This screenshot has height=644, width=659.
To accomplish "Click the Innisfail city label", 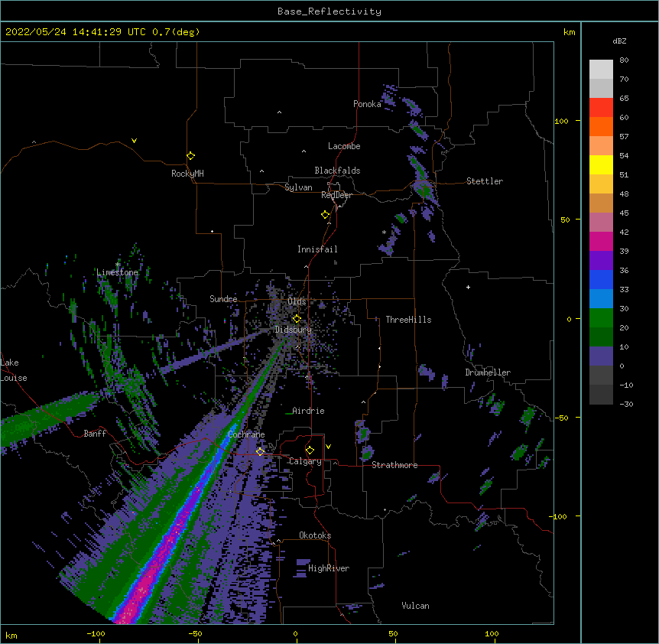I will [x=317, y=249].
